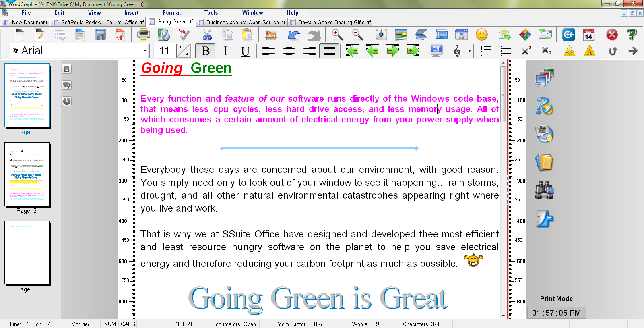644x328 pixels.
Task: Expand the treble clef symbol dropdown arrow
Action: point(469,51)
